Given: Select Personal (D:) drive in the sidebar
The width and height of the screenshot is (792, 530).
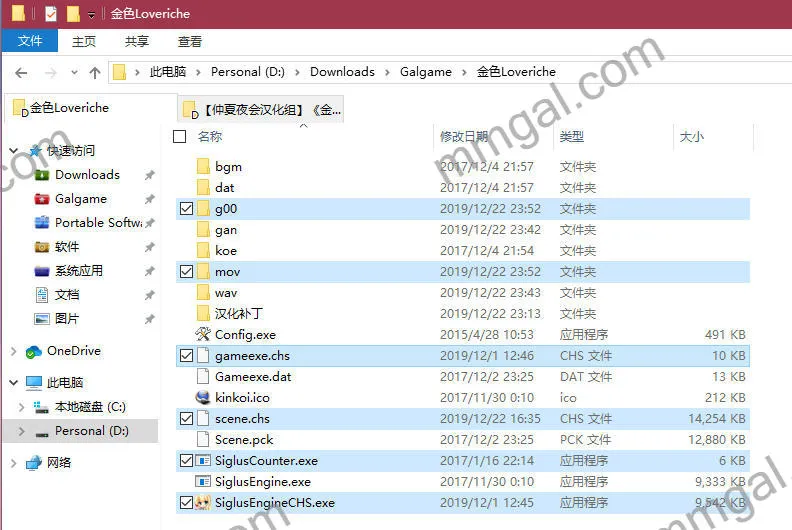Looking at the screenshot, I should click(x=91, y=431).
